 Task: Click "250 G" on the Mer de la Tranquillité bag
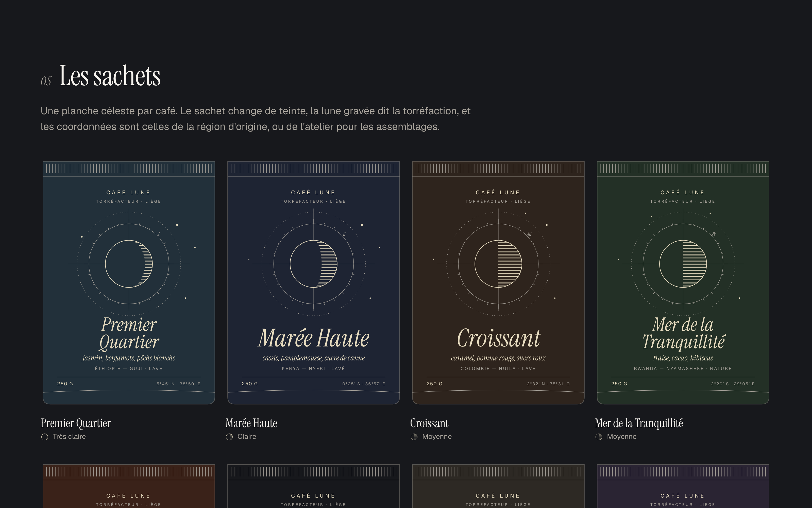click(x=619, y=384)
